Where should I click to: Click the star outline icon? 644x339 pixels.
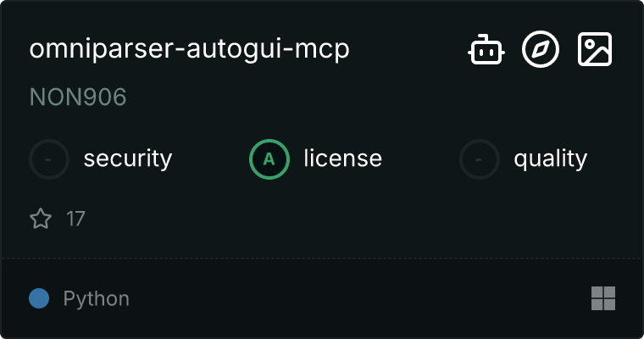click(x=41, y=218)
